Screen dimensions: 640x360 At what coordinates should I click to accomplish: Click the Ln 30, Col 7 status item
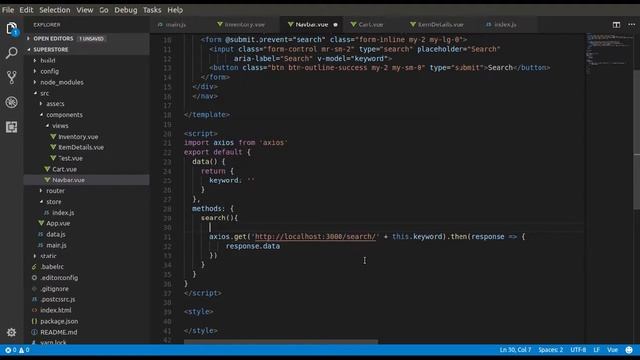515,350
